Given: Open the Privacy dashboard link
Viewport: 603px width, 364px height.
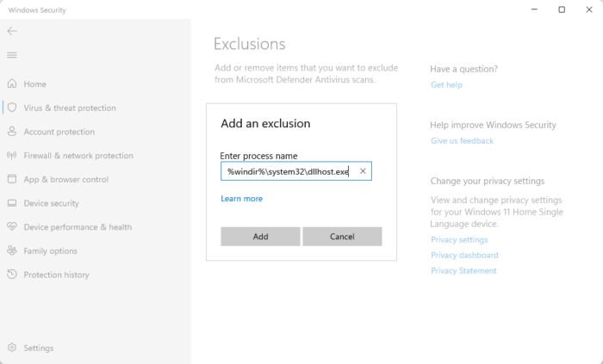Looking at the screenshot, I should point(464,256).
